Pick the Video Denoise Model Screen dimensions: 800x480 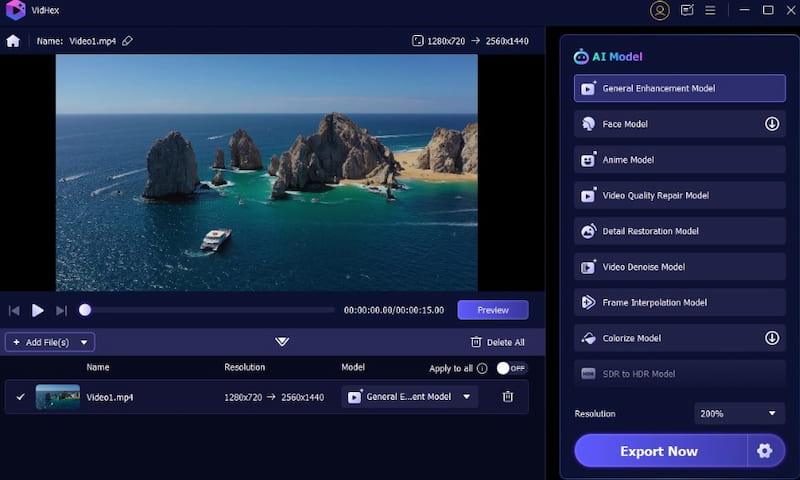[x=680, y=267]
